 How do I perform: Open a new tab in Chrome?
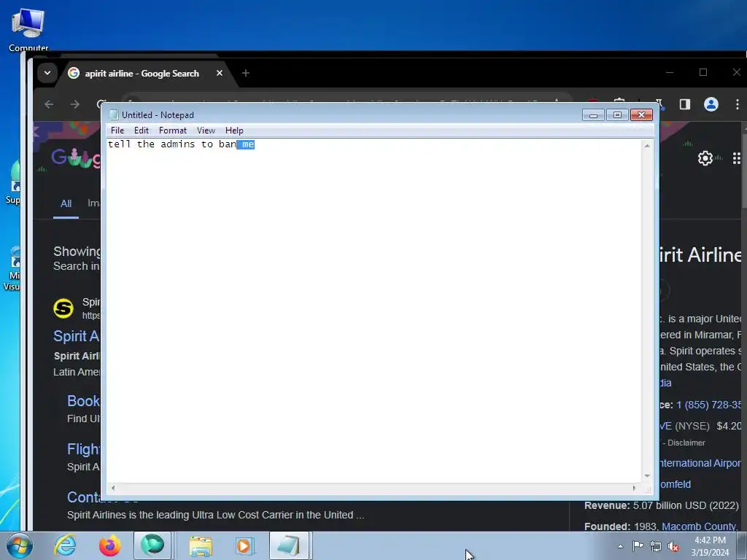coord(245,74)
